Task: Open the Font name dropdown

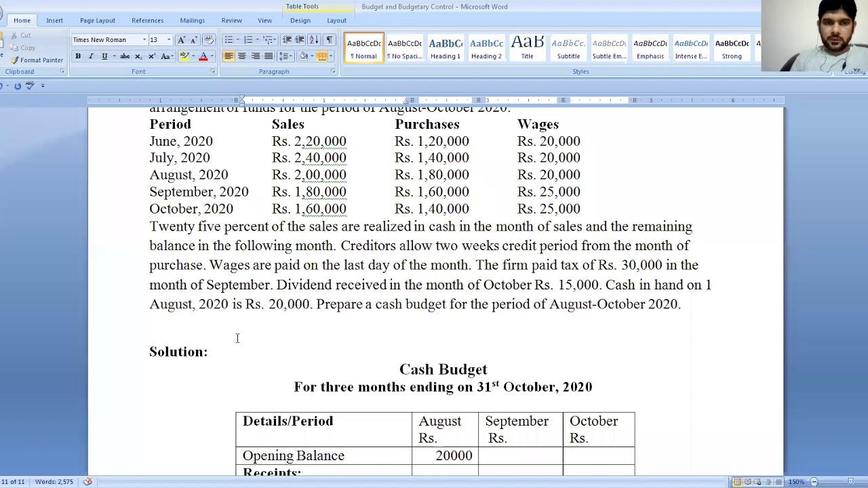Action: point(144,40)
